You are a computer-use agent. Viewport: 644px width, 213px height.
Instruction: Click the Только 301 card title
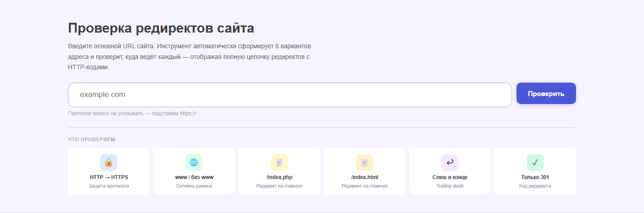535,177
